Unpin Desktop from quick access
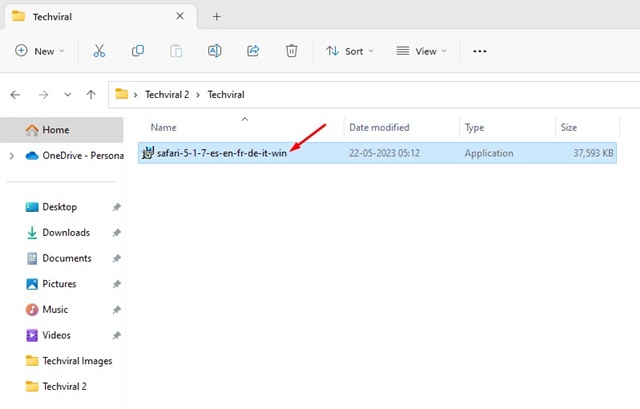Image resolution: width=640 pixels, height=409 pixels. 117,207
